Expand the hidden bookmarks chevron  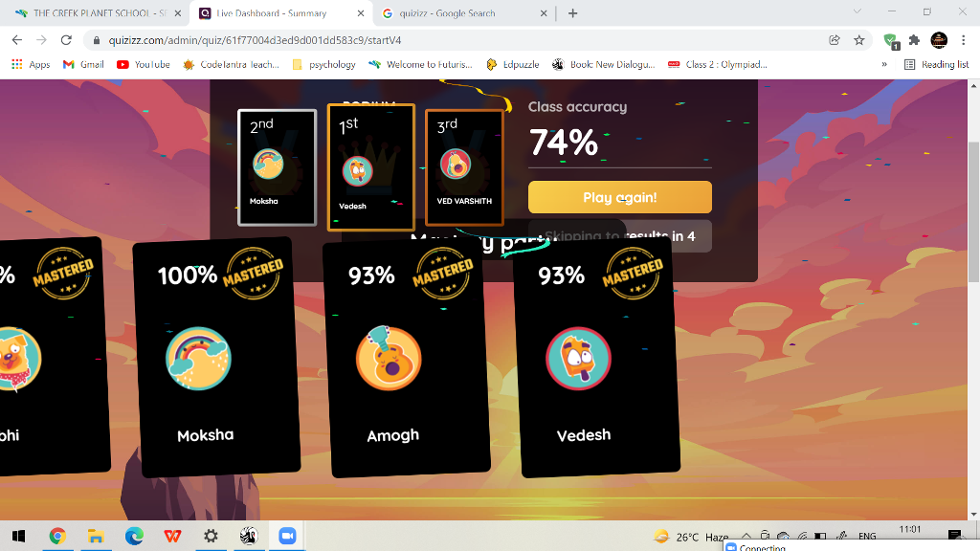point(883,64)
